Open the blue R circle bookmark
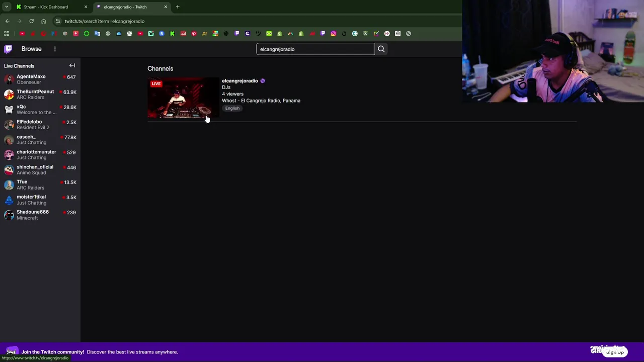The image size is (644, 362). point(162,34)
